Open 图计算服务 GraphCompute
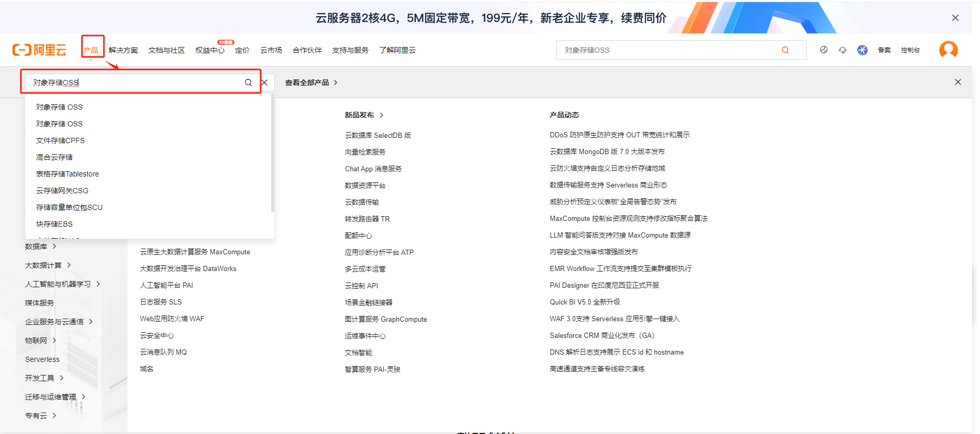The image size is (980, 434). pyautogui.click(x=386, y=319)
